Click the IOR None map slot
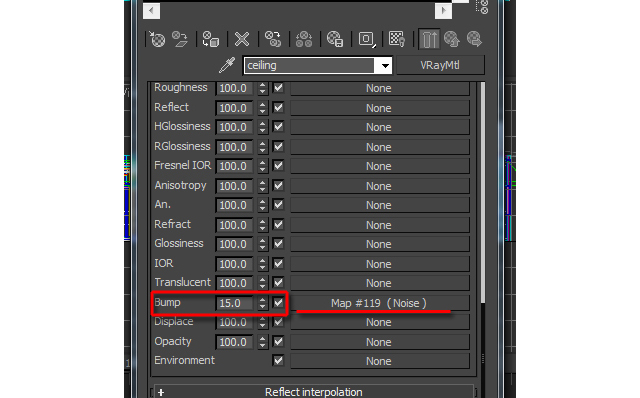Viewport: 640px width, 398px height. (380, 264)
